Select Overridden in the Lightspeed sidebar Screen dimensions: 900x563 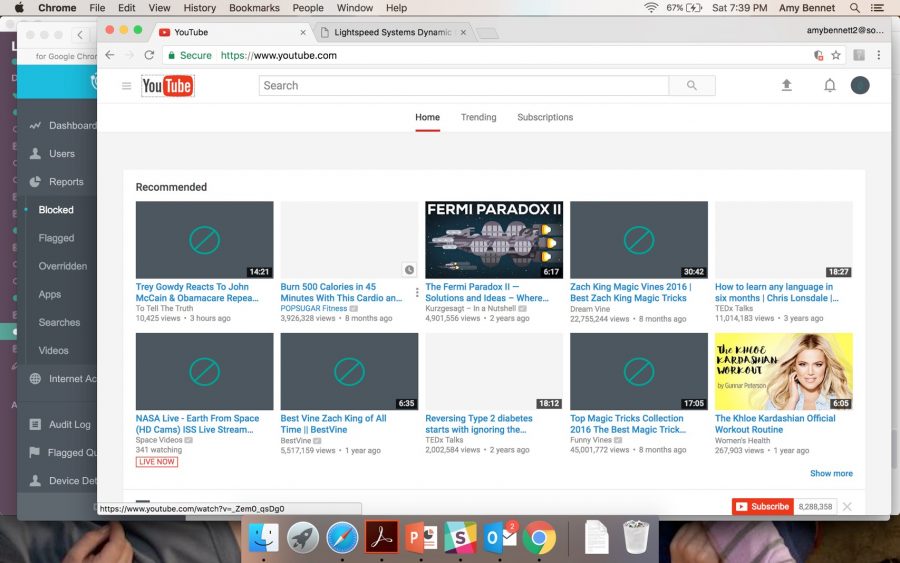coord(63,266)
